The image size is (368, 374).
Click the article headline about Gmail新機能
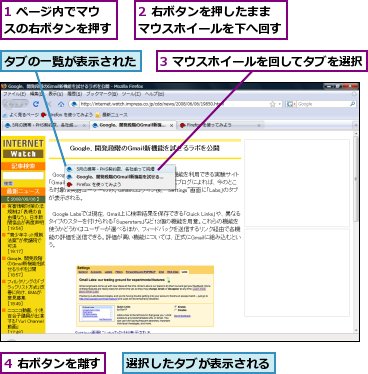point(145,148)
